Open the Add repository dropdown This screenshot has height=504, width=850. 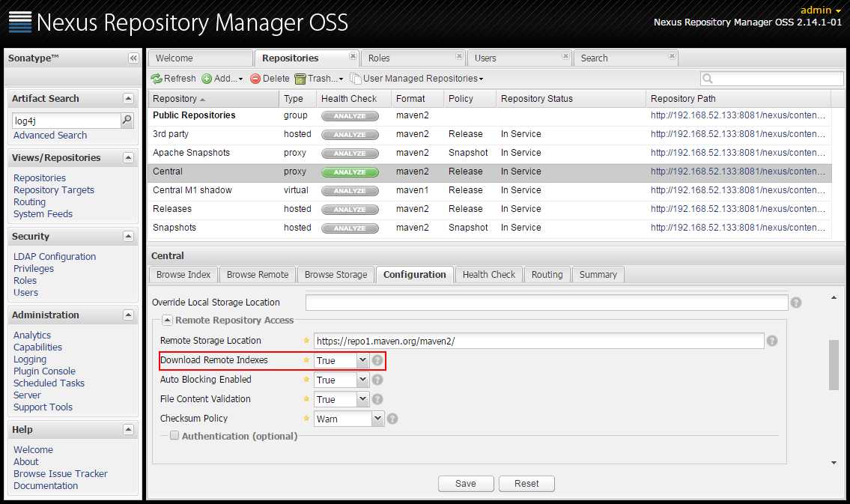pyautogui.click(x=222, y=79)
